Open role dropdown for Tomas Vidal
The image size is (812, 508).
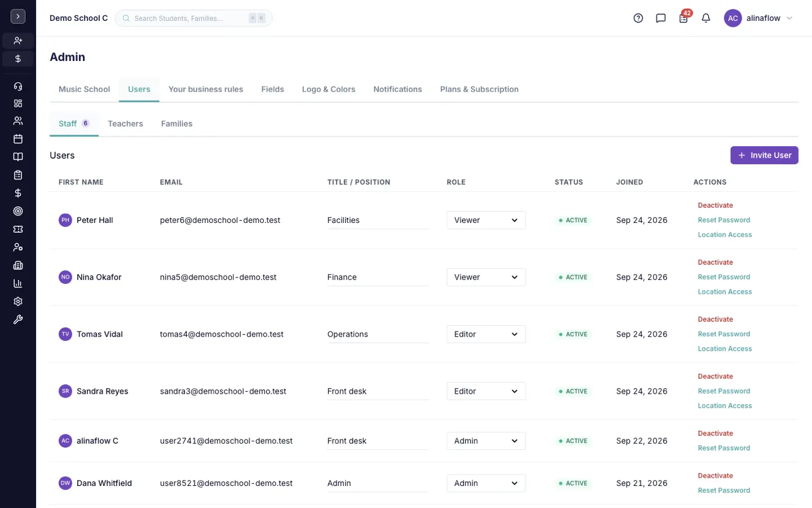(486, 334)
